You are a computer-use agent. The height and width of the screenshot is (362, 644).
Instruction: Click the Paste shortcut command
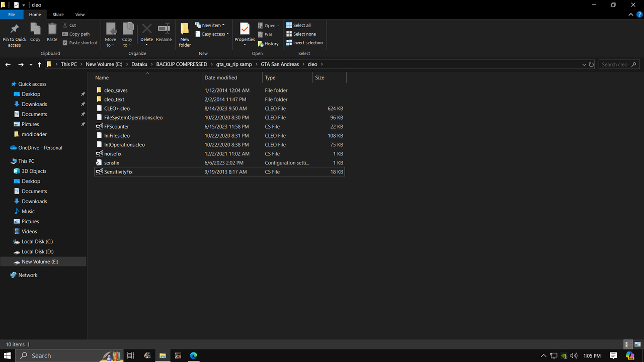click(80, 43)
